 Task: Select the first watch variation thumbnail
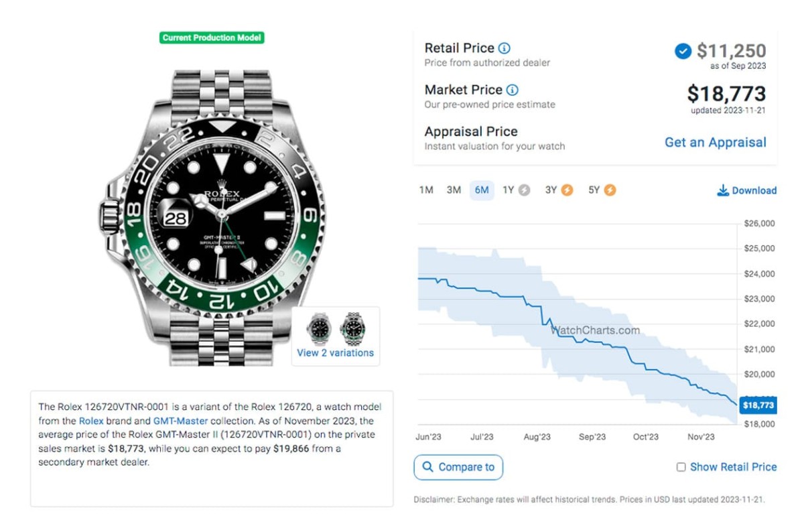point(319,328)
